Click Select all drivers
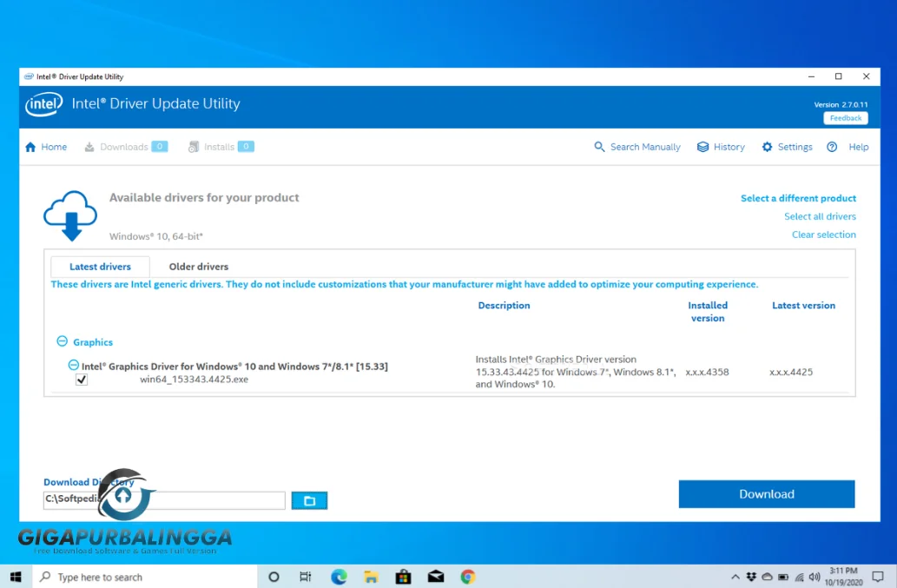This screenshot has height=588, width=897. (x=820, y=215)
